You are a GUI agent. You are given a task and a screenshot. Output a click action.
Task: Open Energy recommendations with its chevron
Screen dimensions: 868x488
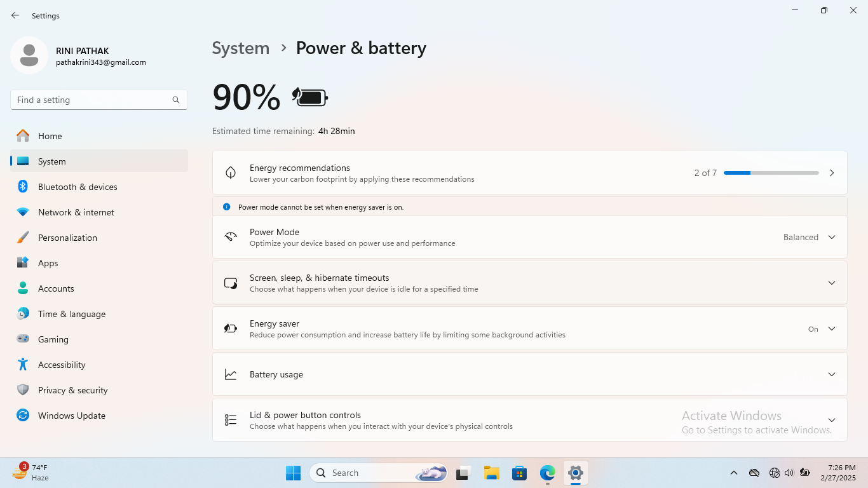tap(832, 173)
